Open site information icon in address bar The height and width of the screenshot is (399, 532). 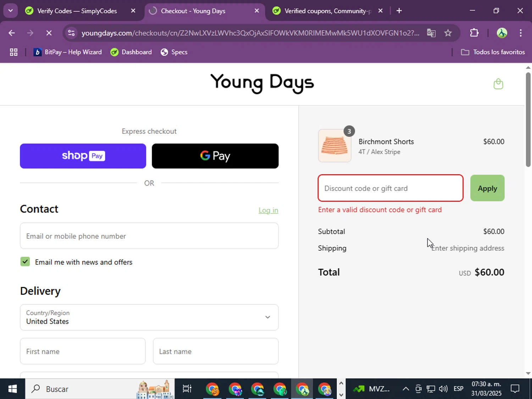(x=71, y=33)
